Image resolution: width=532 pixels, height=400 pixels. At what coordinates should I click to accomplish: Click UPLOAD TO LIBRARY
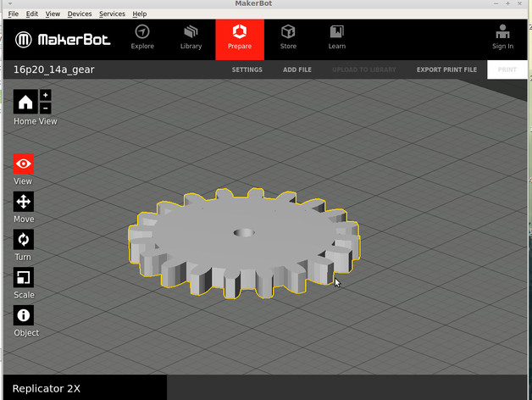(364, 69)
